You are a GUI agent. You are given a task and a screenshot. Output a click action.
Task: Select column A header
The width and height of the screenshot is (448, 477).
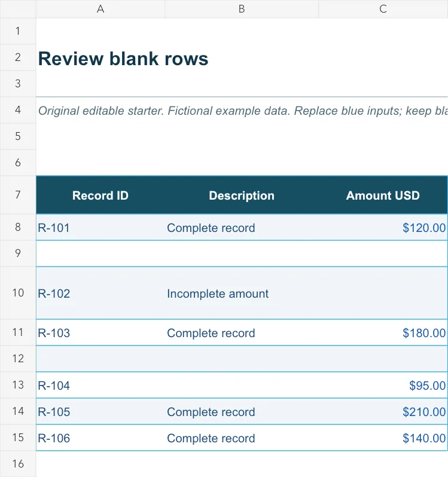coord(100,9)
